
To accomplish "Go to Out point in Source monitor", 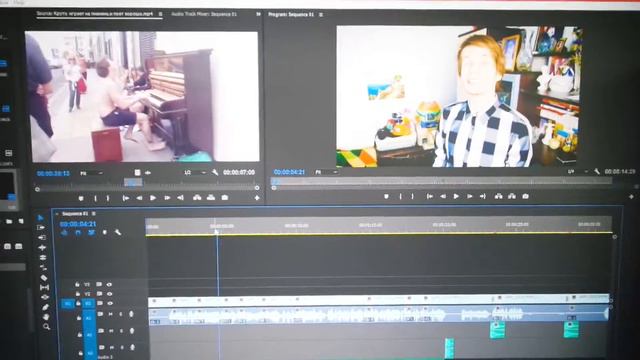I will click(180, 198).
